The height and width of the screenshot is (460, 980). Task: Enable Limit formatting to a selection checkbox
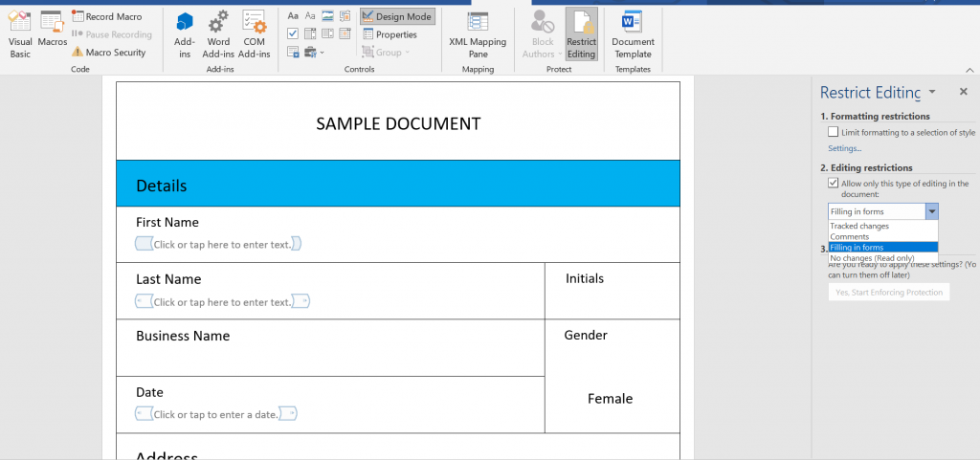[834, 132]
